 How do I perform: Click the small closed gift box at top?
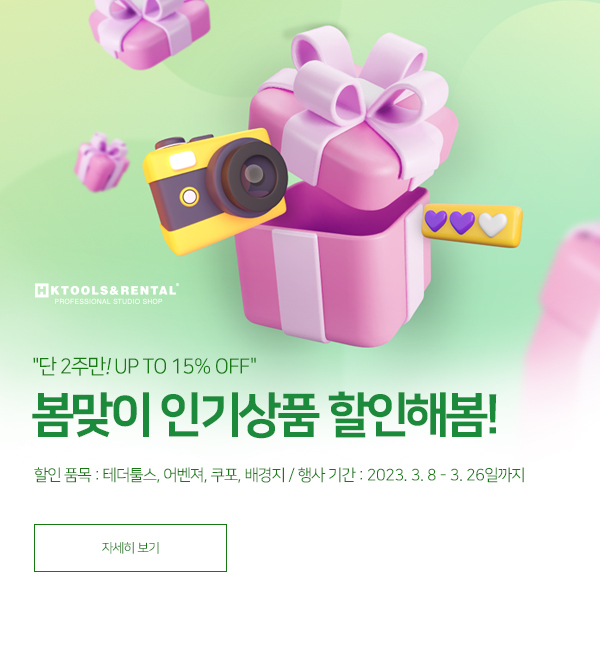click(149, 32)
